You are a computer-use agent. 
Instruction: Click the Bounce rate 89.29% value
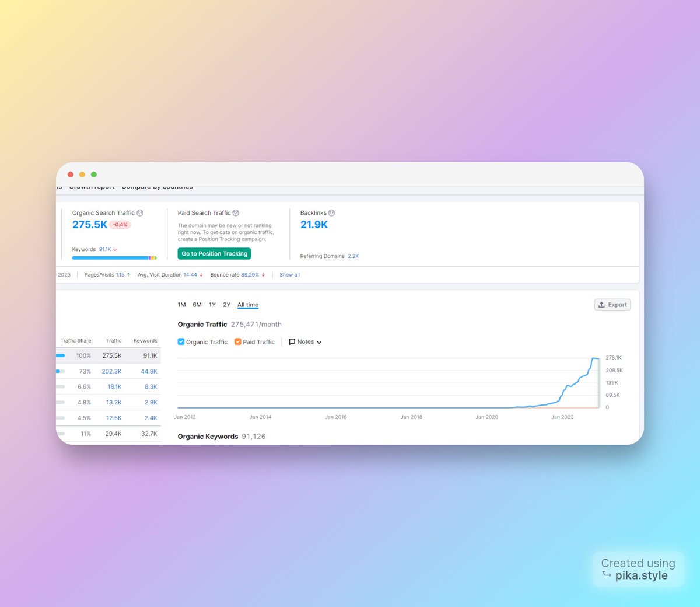[250, 275]
